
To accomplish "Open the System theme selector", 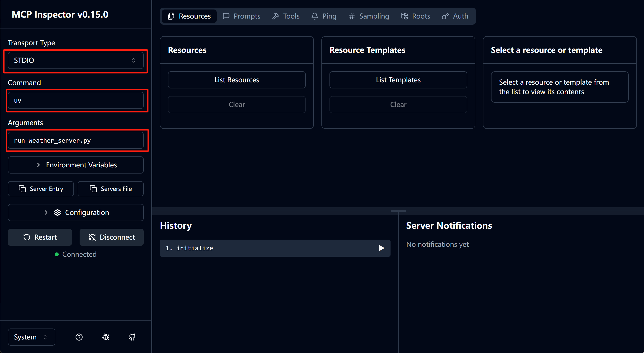I will click(32, 337).
